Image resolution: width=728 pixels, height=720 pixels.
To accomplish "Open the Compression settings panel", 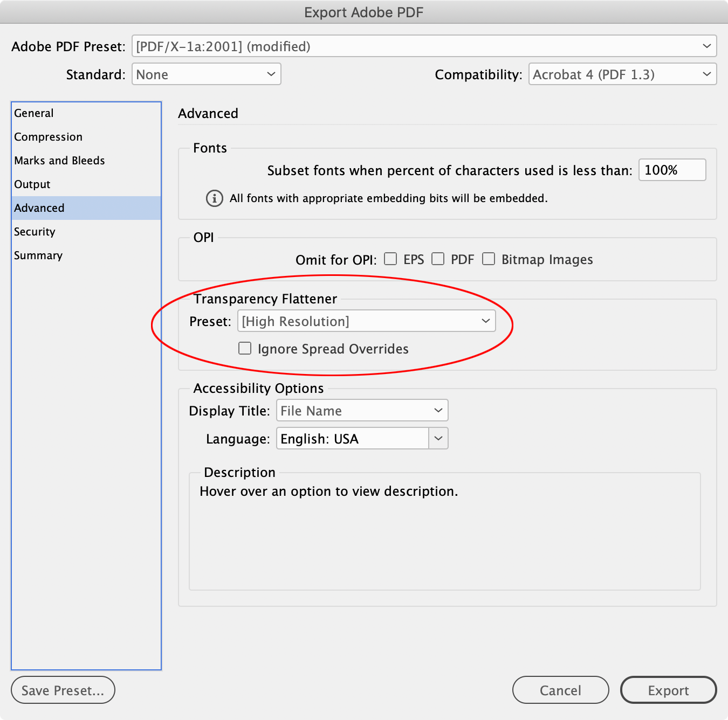I will click(48, 137).
